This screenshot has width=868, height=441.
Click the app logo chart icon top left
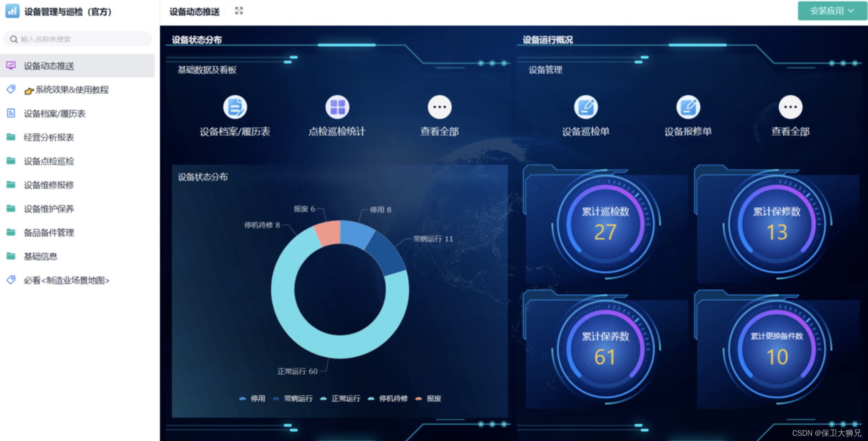12,11
